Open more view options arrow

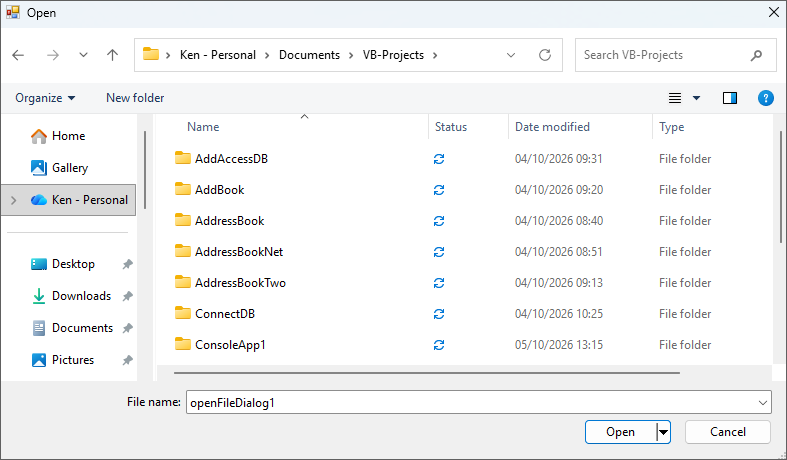pos(697,98)
